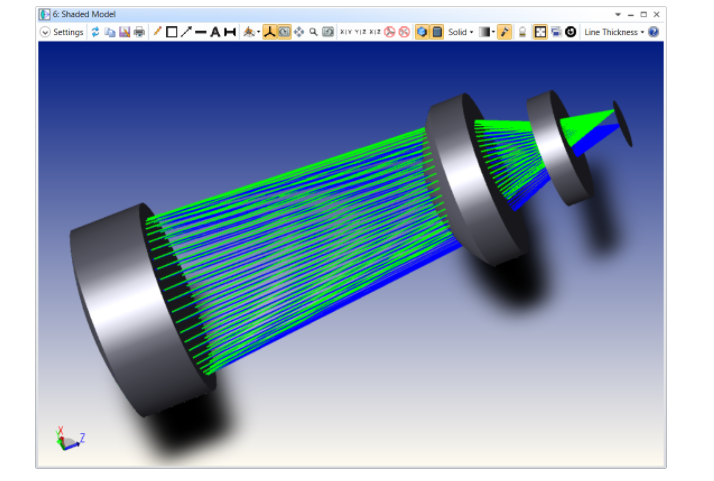Toggle the flashlight lighting button
Image resolution: width=714 pixels, height=481 pixels.
(x=504, y=32)
